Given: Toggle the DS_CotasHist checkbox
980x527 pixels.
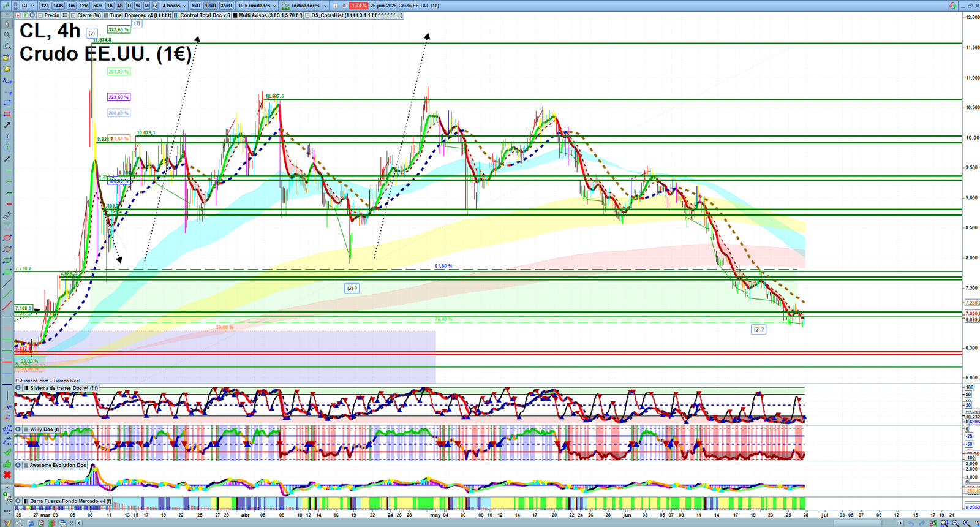Looking at the screenshot, I should point(307,15).
